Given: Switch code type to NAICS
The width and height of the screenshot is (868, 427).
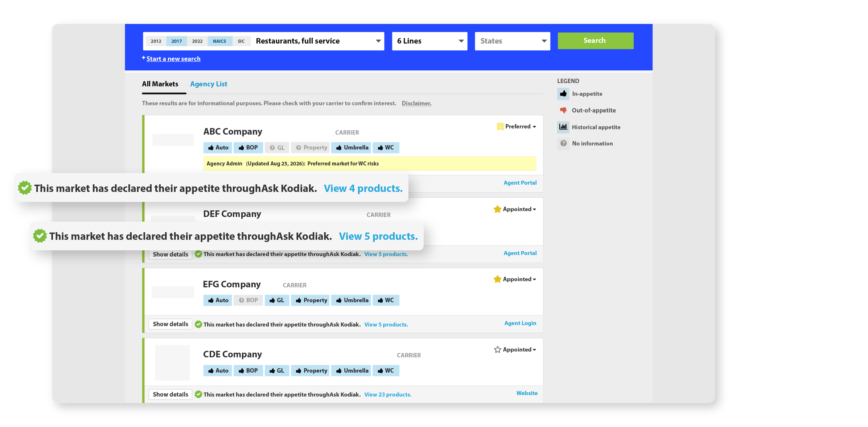Looking at the screenshot, I should pos(219,41).
